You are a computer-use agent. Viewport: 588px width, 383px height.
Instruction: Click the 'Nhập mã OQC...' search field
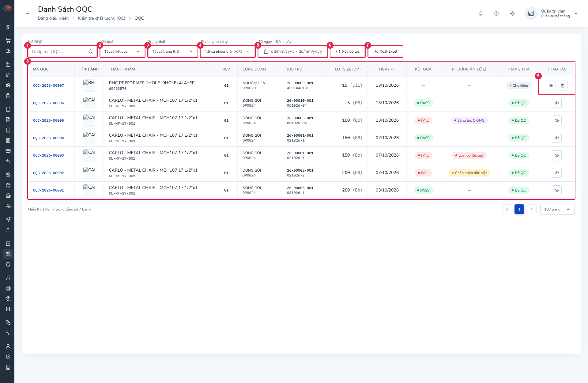click(x=62, y=51)
